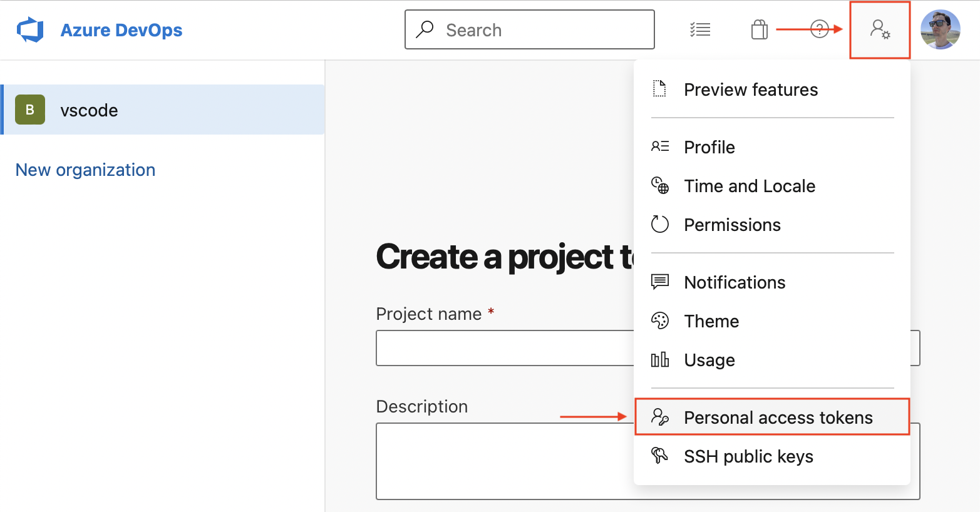Screen dimensions: 980x512
Task: Open the work items list icon
Action: tap(699, 29)
